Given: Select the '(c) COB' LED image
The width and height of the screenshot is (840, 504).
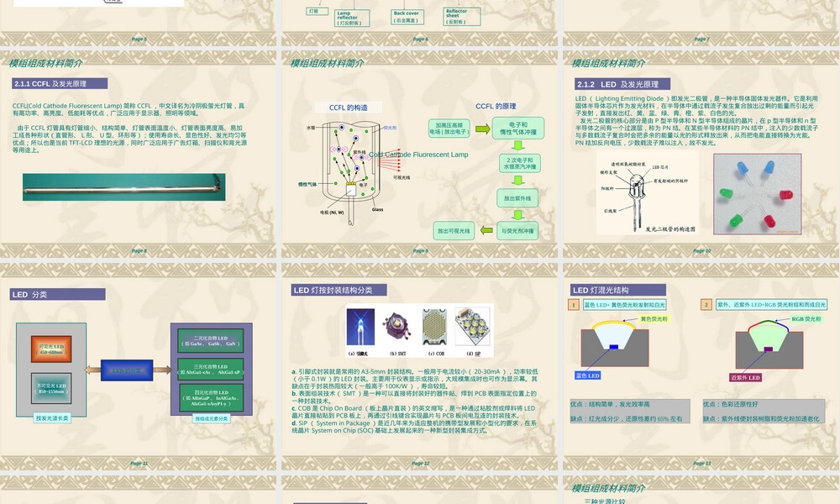Looking at the screenshot, I should click(434, 328).
